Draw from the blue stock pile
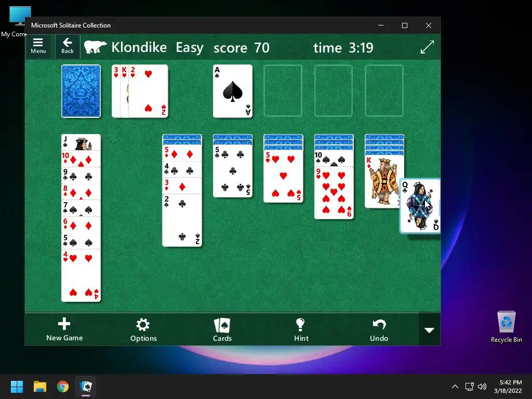This screenshot has height=399, width=532. point(81,91)
